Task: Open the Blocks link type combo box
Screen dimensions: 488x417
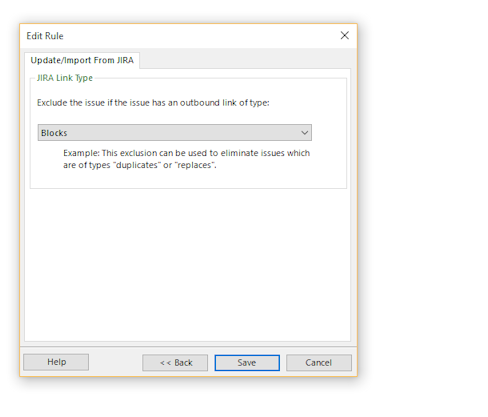Action: (x=175, y=133)
